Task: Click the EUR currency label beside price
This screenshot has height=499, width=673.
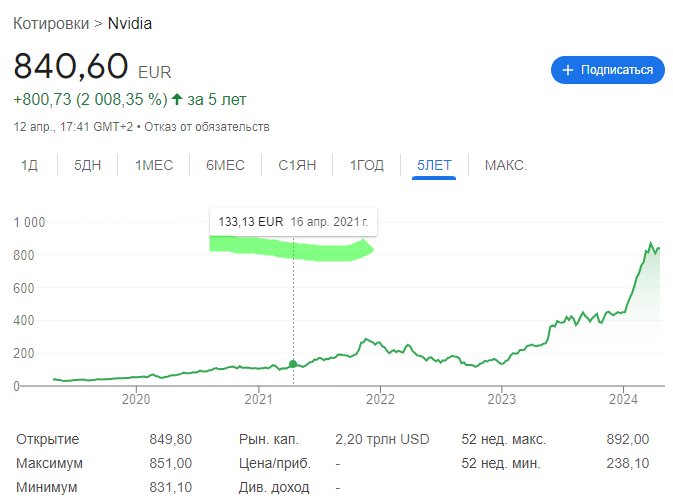Action: (155, 72)
